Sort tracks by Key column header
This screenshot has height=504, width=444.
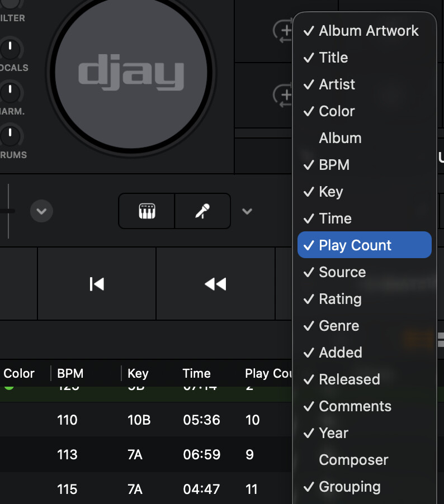138,373
